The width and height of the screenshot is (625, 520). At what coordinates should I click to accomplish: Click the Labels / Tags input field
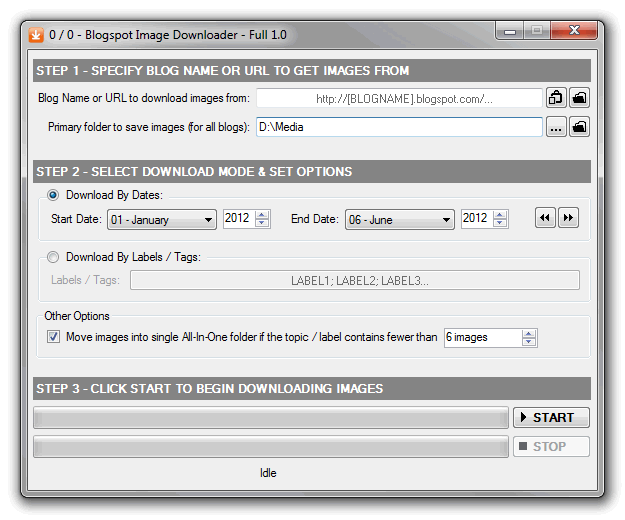pyautogui.click(x=355, y=281)
